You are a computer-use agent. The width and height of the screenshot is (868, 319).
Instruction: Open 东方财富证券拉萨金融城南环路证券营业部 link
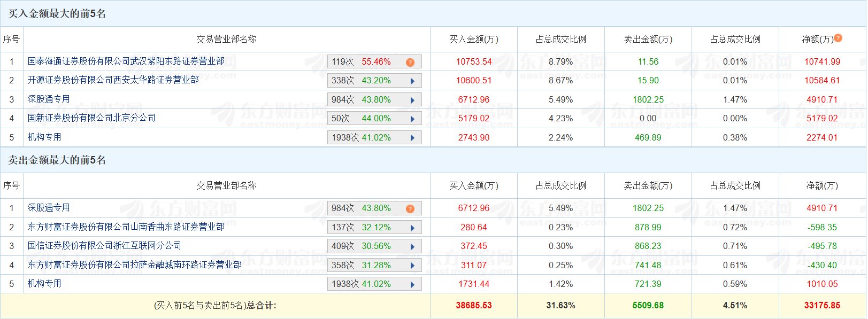point(135,265)
